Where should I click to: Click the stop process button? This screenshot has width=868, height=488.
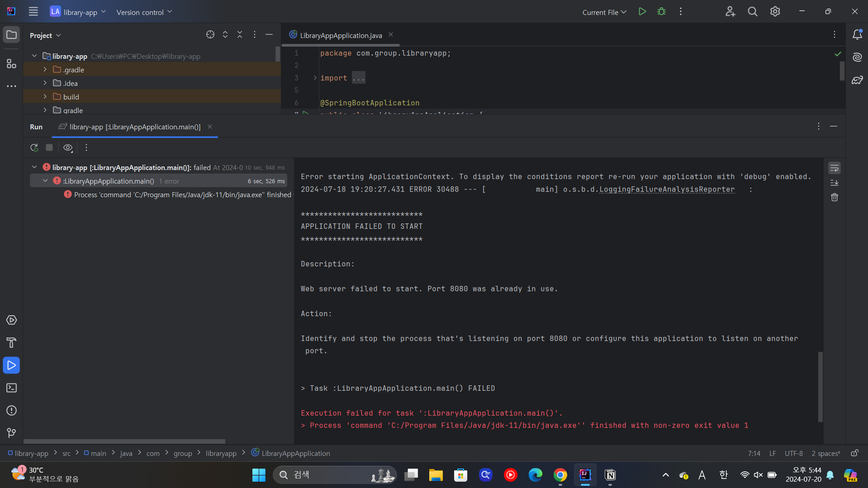(49, 147)
